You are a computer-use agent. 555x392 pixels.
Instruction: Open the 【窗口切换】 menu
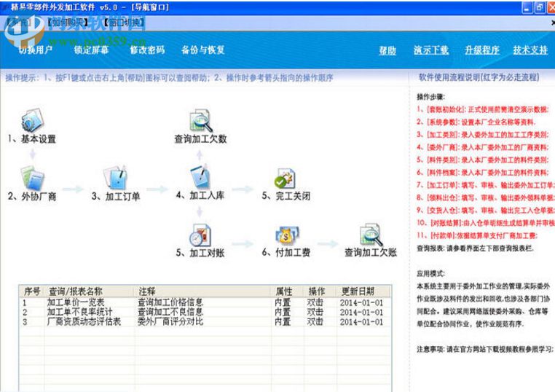124,23
